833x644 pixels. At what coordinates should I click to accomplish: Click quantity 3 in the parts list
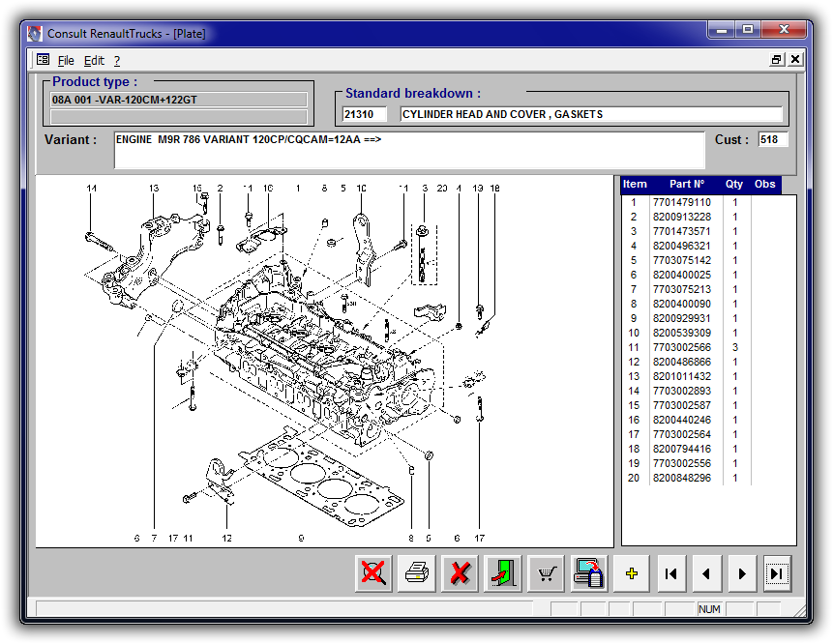pyautogui.click(x=735, y=347)
